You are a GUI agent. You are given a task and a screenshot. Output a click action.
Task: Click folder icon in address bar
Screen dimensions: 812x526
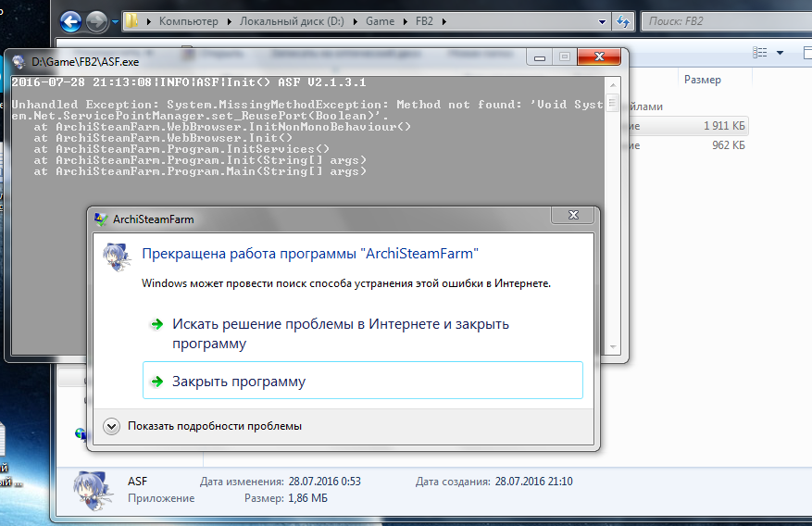pyautogui.click(x=132, y=21)
